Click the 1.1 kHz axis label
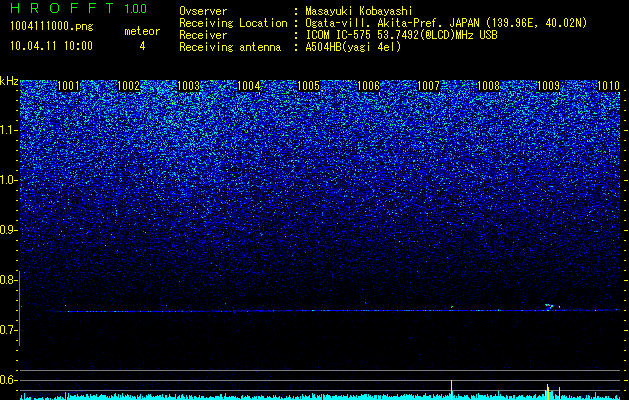This screenshot has width=629, height=400. coord(9,130)
